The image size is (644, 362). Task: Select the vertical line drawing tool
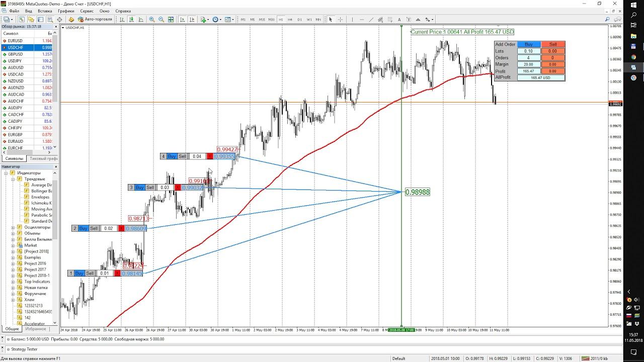352,20
